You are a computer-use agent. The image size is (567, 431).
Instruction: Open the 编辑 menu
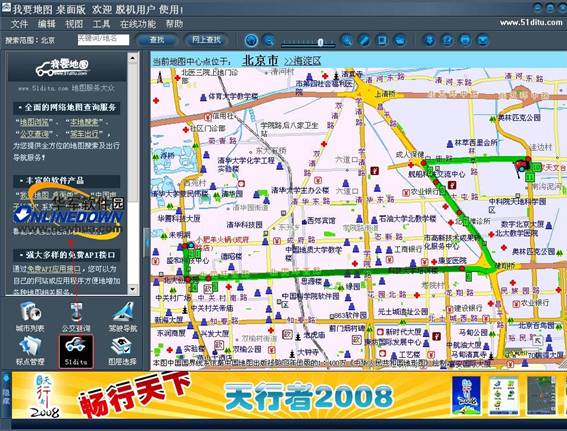coord(47,24)
